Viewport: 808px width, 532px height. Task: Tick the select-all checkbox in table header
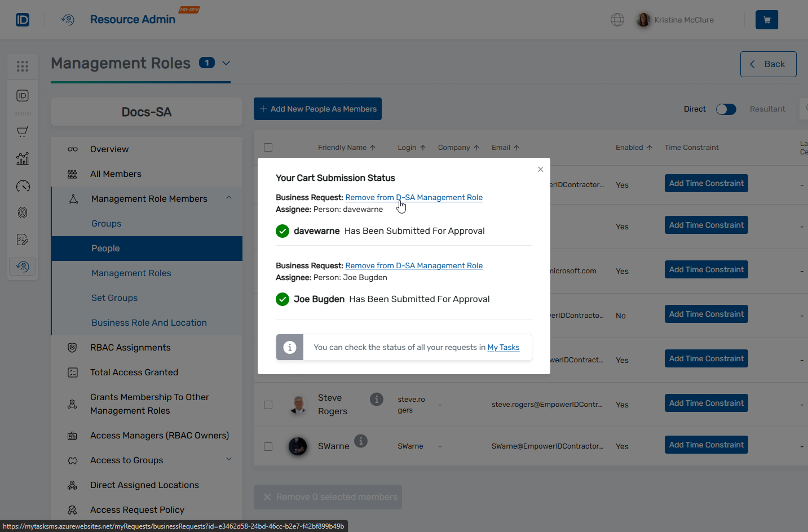click(268, 148)
